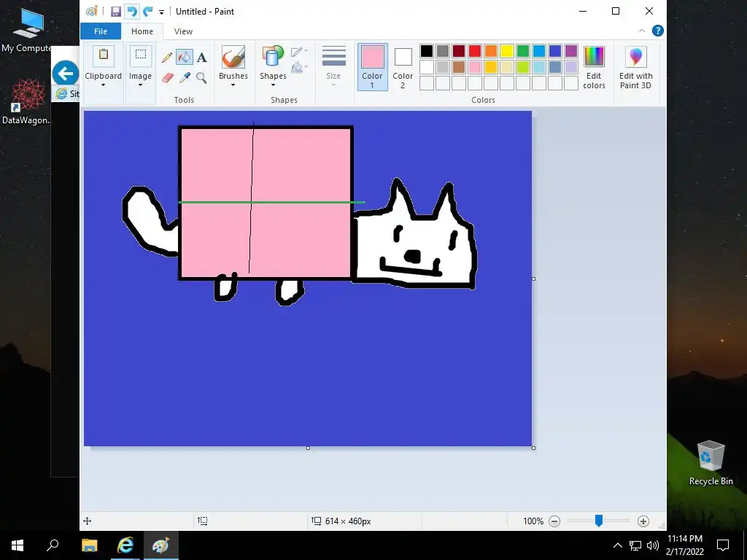The image size is (747, 560).
Task: Click the Brushes tool icon
Action: pyautogui.click(x=233, y=57)
